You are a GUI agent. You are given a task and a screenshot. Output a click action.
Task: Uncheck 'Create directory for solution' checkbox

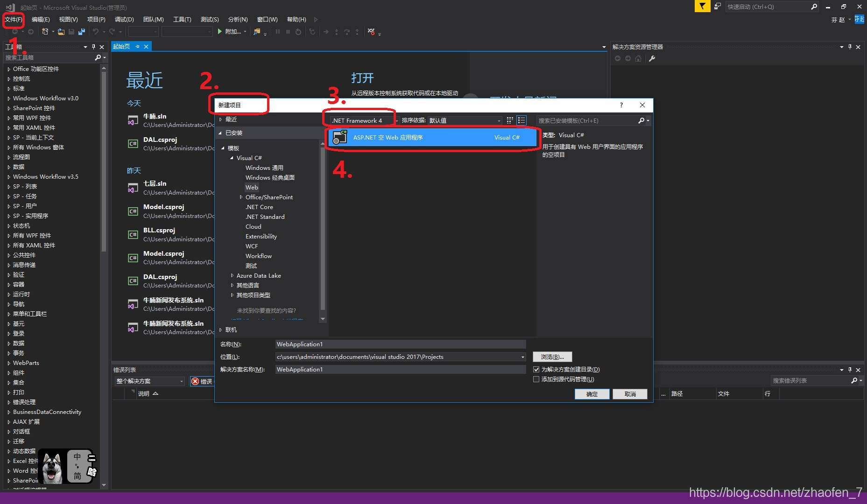point(536,369)
